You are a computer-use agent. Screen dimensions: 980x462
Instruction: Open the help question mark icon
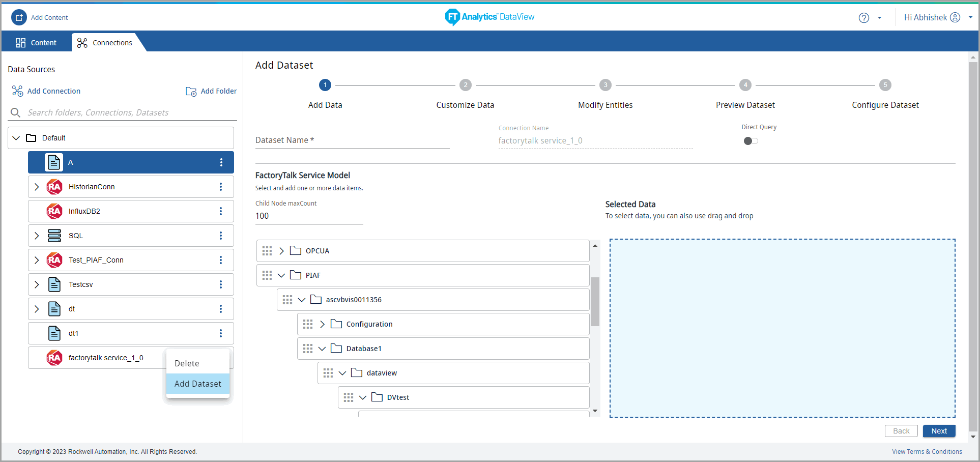pos(863,18)
